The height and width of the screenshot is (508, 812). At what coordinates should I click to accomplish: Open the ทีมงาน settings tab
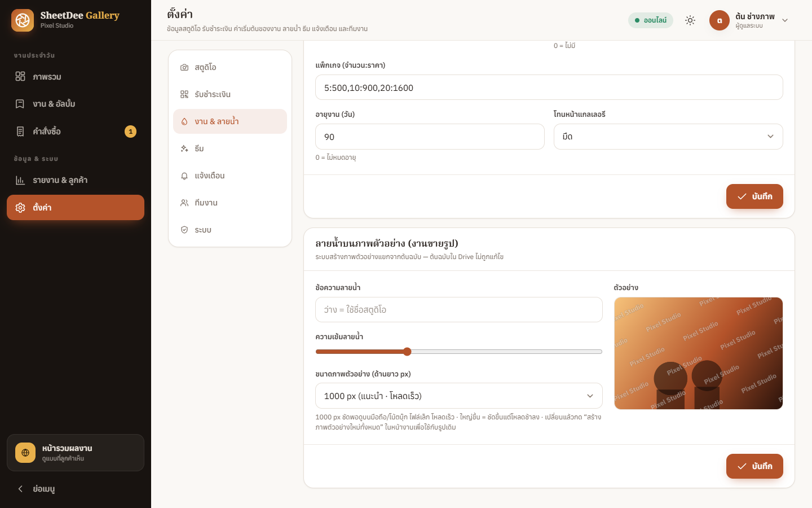(x=230, y=203)
